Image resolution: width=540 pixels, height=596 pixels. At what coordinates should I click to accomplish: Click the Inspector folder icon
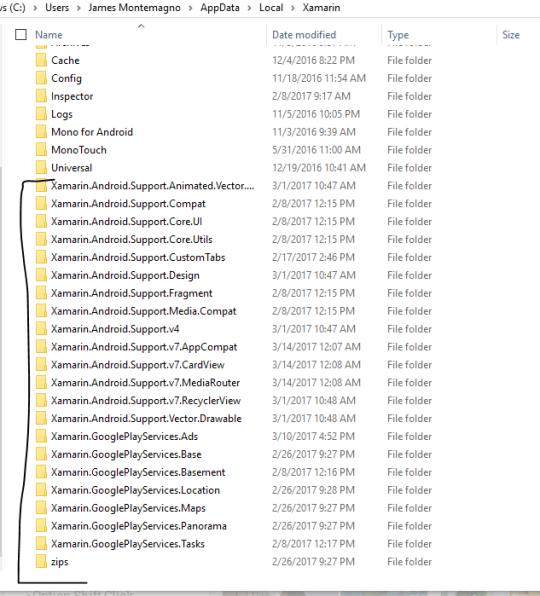41,96
